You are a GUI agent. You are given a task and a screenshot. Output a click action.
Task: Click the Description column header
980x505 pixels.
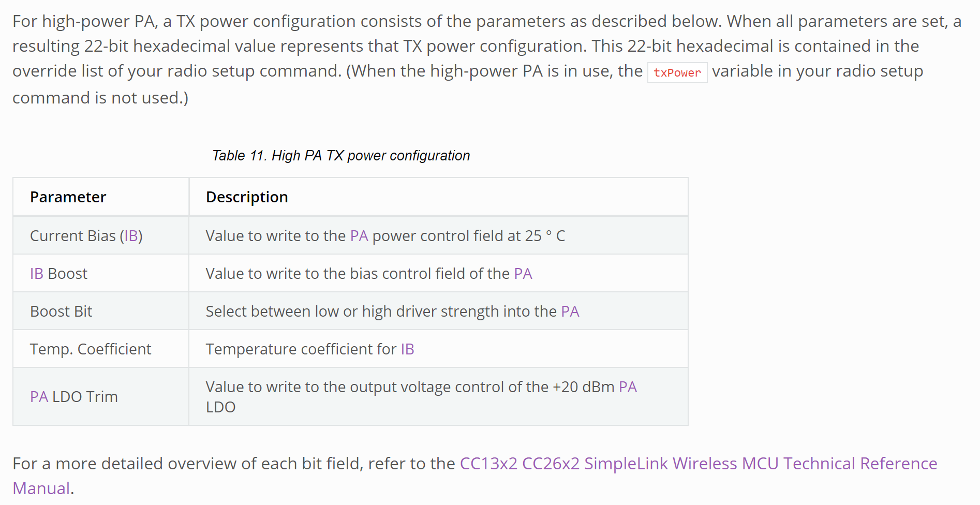(x=246, y=197)
